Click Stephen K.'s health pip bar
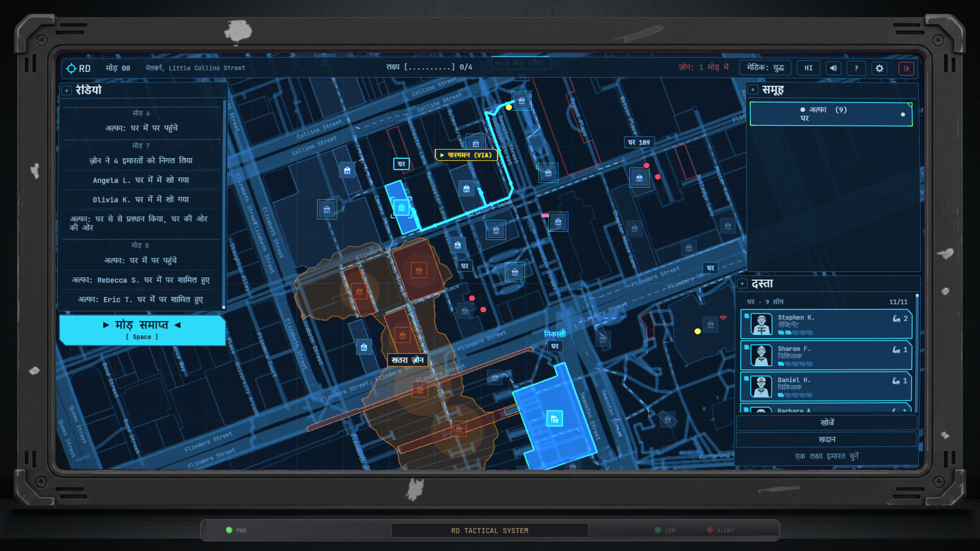 (x=795, y=333)
